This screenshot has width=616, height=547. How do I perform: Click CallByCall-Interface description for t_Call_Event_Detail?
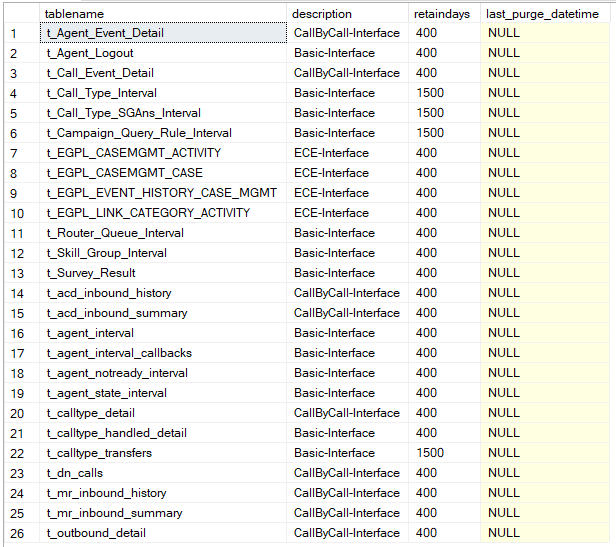tap(347, 73)
